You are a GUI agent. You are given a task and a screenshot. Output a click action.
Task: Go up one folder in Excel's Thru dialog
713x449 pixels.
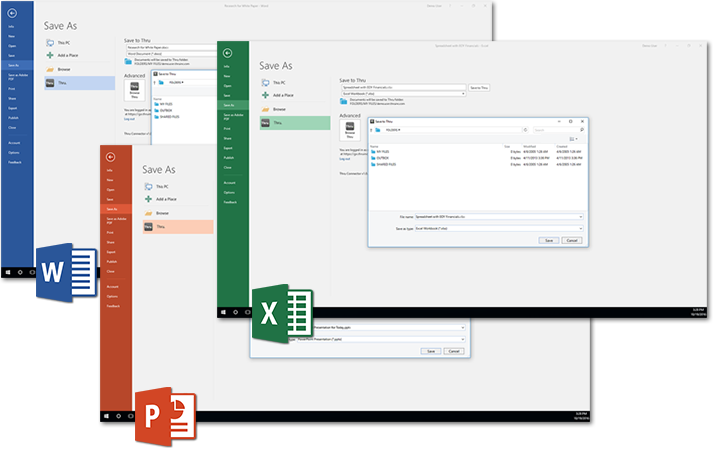tap(371, 130)
